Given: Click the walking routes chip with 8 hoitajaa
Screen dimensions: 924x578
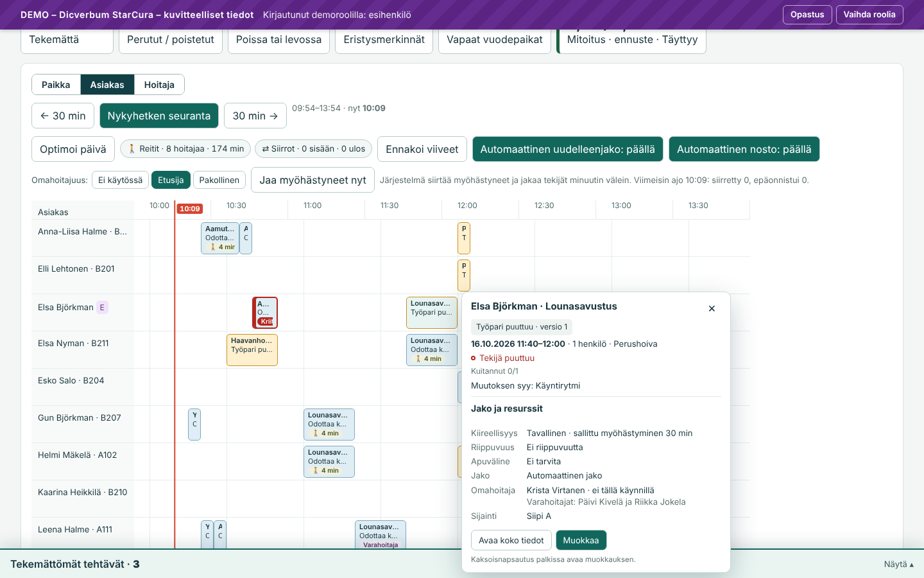Looking at the screenshot, I should pyautogui.click(x=185, y=149).
